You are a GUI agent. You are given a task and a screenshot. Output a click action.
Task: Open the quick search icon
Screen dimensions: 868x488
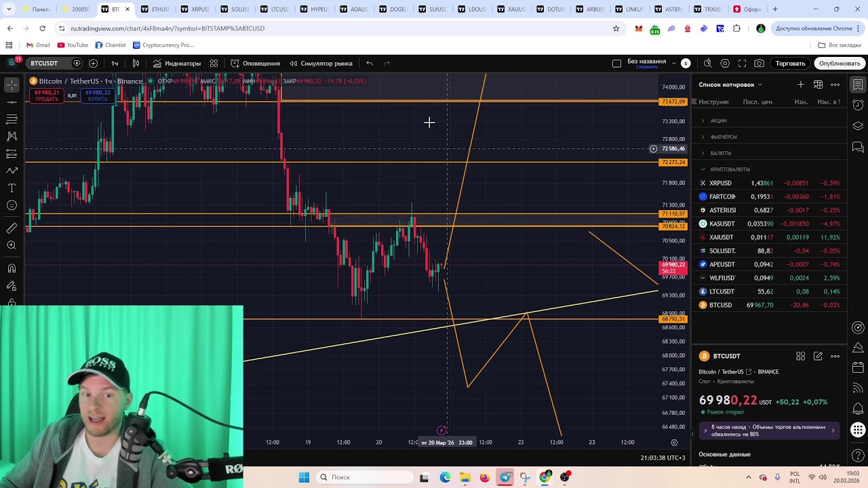[x=707, y=63]
